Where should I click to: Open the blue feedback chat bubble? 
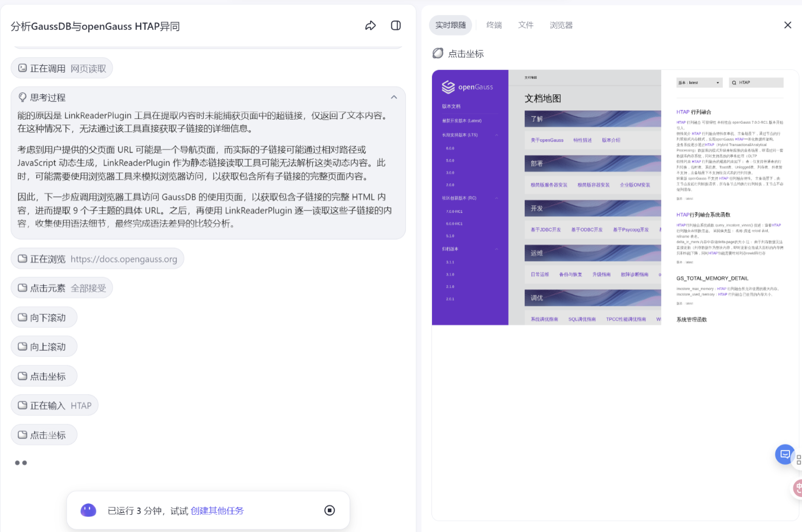[x=785, y=454]
